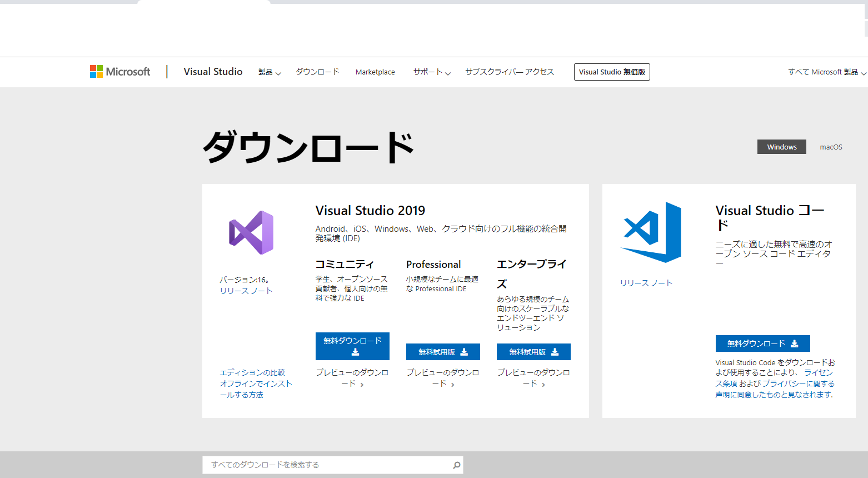Open the ダウンロード nav item

pos(317,72)
